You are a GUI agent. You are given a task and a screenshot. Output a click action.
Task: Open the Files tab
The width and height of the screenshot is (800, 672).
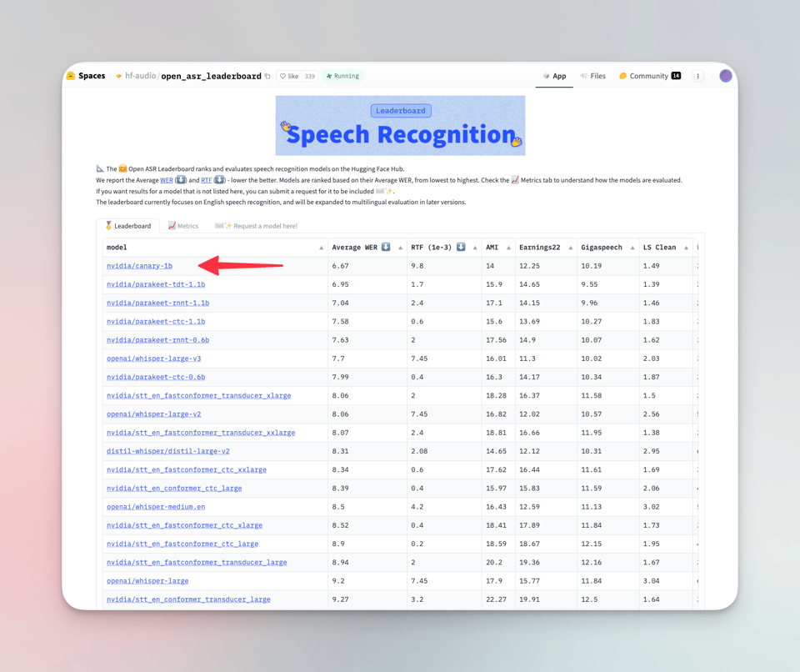coord(592,76)
